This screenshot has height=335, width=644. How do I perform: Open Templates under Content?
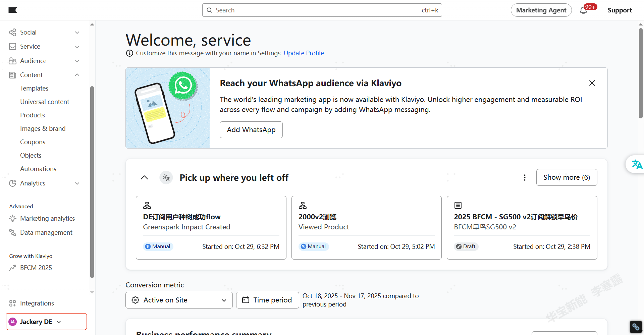point(34,88)
